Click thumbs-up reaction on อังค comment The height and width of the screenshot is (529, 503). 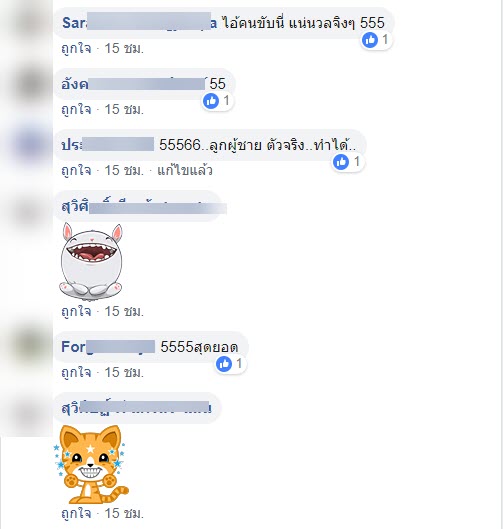coord(217,101)
